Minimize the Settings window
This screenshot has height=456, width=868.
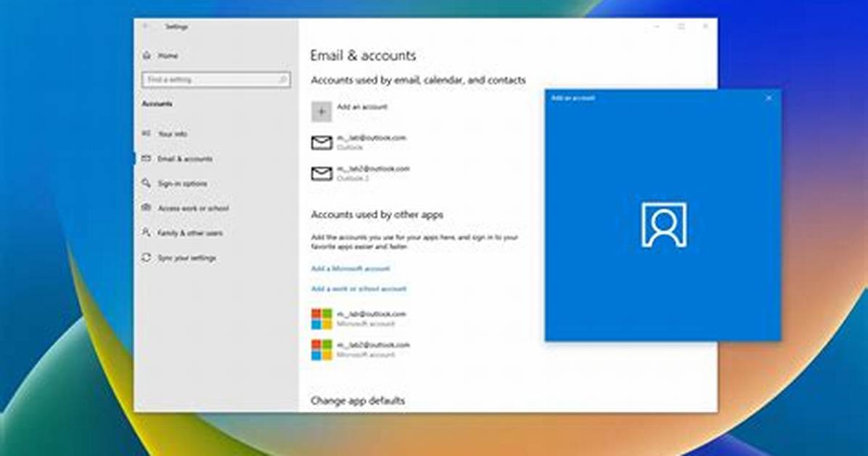pyautogui.click(x=657, y=26)
